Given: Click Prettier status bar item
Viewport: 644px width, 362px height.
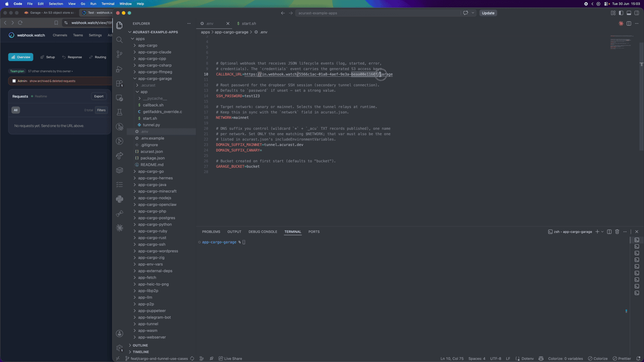Looking at the screenshot, I should [x=622, y=358].
